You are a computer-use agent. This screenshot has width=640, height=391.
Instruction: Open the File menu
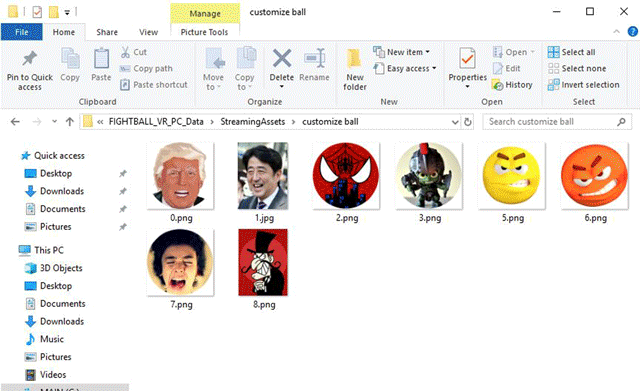click(x=22, y=32)
